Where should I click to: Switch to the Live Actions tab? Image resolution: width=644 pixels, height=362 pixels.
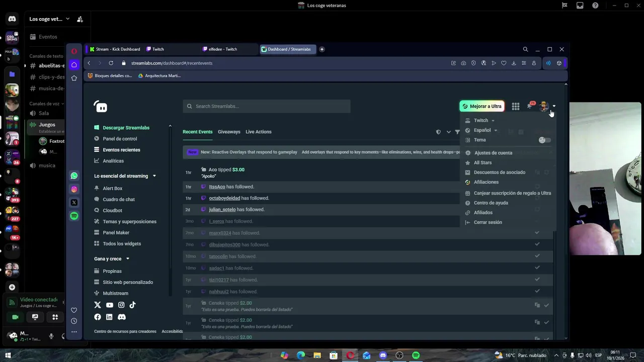259,132
